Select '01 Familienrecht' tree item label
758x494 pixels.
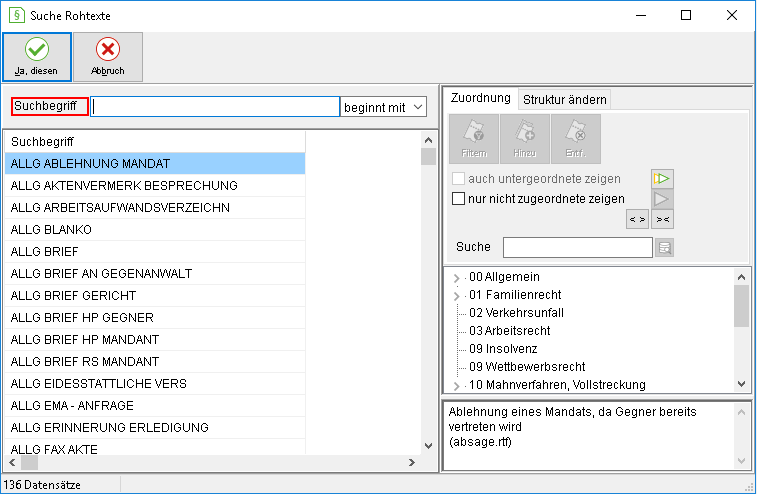(x=515, y=295)
